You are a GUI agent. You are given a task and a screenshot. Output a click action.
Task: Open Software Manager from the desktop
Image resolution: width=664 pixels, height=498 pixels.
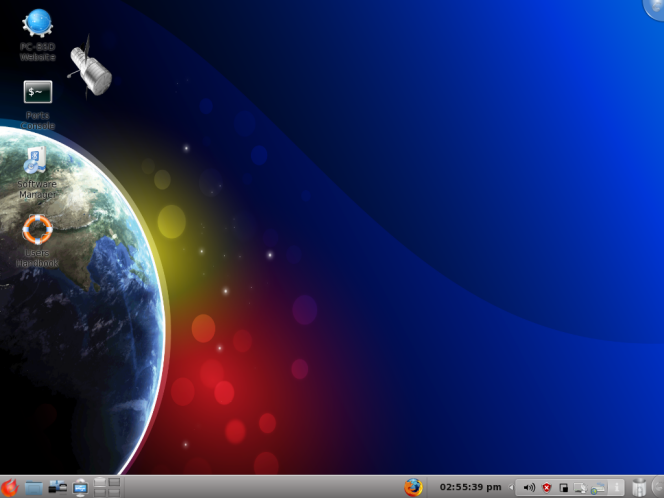(x=37, y=160)
